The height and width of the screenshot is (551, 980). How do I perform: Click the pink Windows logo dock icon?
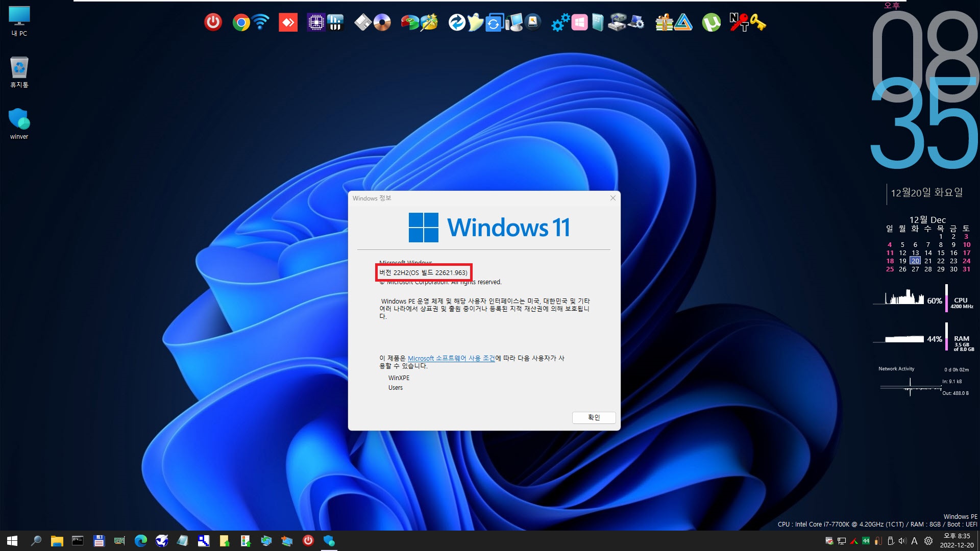[579, 22]
